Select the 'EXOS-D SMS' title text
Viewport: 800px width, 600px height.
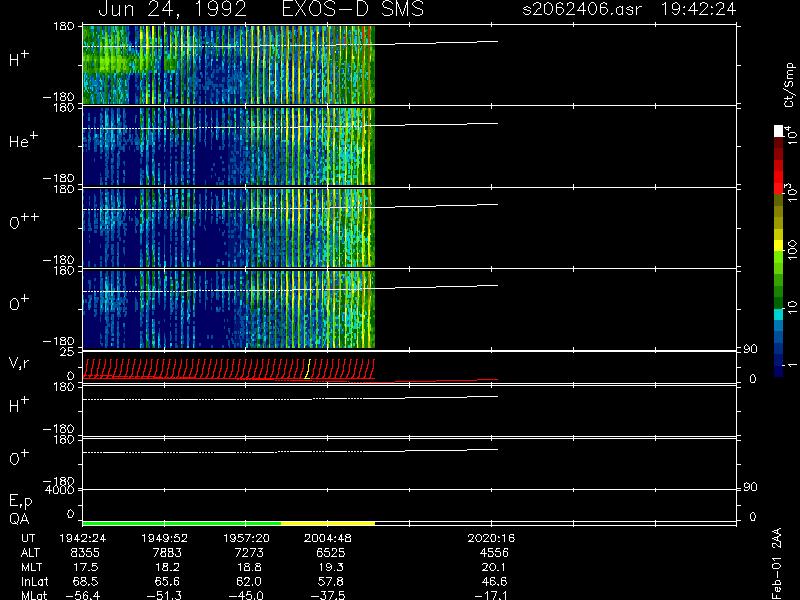pyautogui.click(x=353, y=9)
